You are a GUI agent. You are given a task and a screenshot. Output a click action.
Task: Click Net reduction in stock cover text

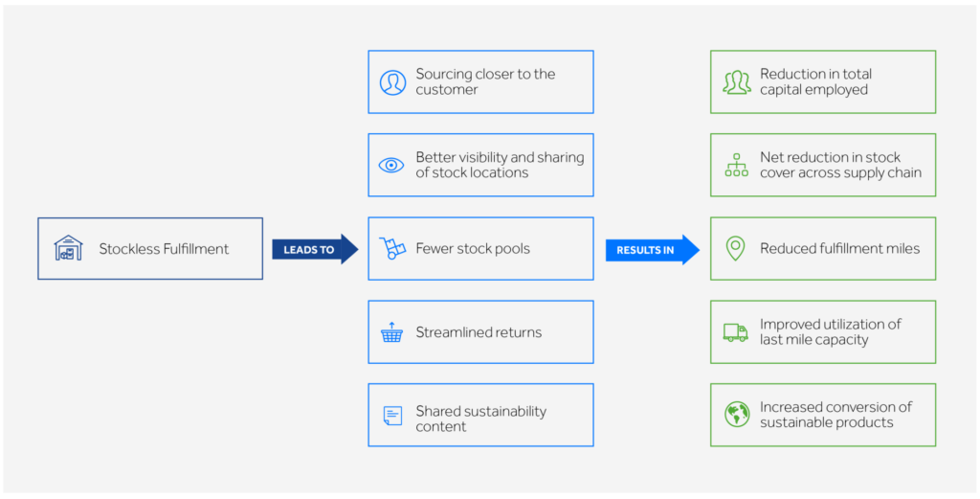click(840, 165)
